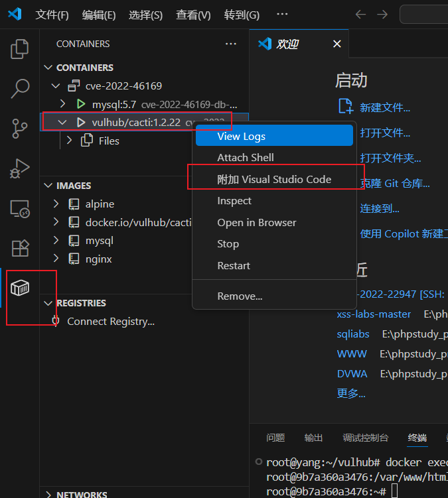
Task: Collapse the CONTAINERS section
Action: click(48, 68)
